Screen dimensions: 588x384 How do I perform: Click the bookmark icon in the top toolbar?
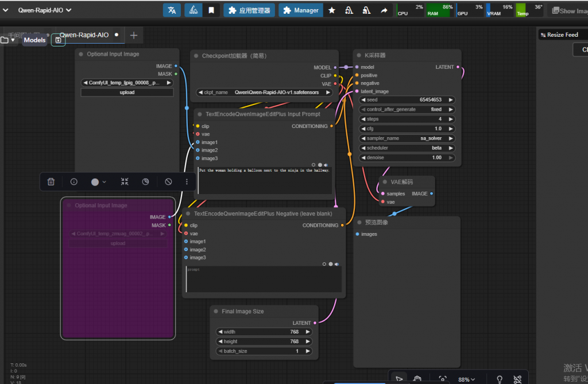211,10
